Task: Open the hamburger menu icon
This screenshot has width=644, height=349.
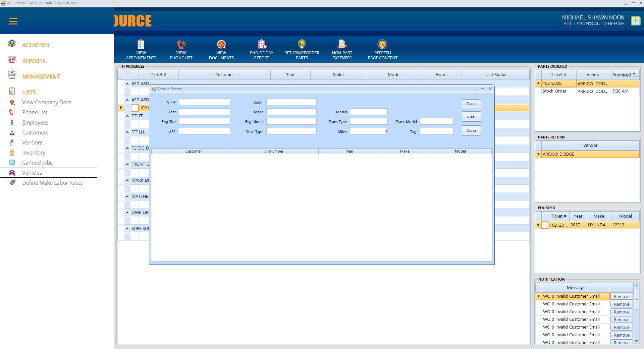Action: tap(13, 21)
